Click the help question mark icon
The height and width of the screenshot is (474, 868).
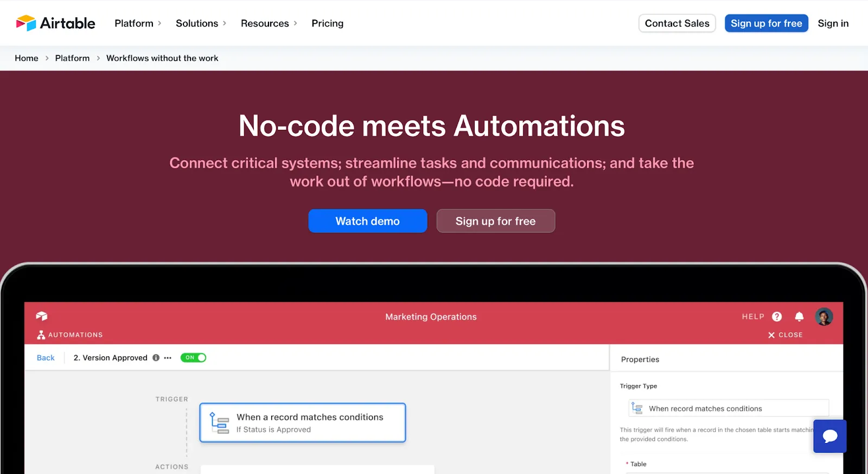coord(777,317)
